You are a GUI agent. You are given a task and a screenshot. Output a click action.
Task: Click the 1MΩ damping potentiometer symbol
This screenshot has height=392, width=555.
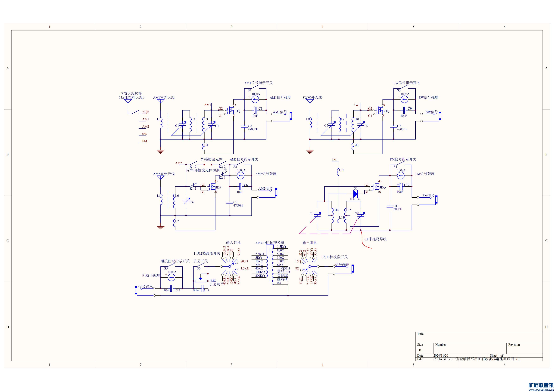[201, 281]
